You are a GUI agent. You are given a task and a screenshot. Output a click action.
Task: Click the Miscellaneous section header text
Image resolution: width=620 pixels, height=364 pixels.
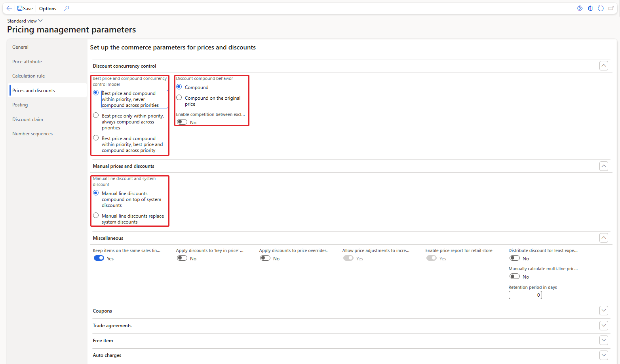108,238
